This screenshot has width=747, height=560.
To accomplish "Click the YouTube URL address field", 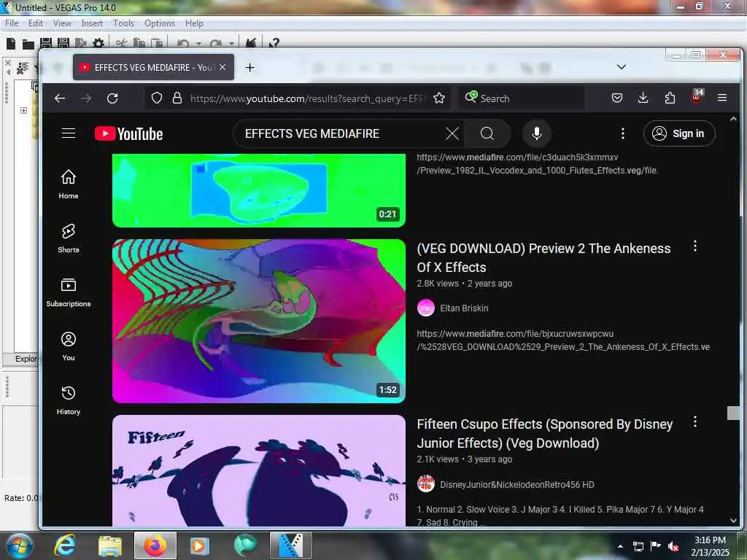I will click(x=307, y=98).
